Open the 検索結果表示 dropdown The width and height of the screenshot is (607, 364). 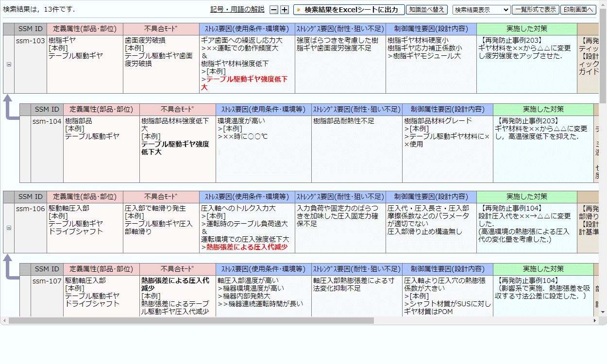(481, 10)
